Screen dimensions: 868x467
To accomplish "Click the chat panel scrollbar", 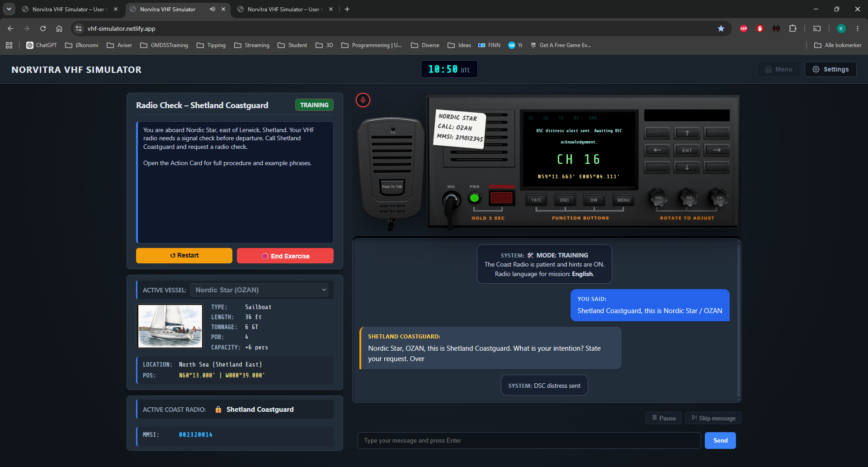I will click(739, 321).
